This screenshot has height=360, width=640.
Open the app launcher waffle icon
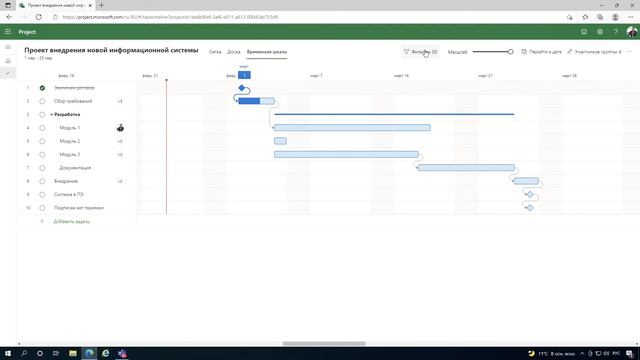[8, 32]
